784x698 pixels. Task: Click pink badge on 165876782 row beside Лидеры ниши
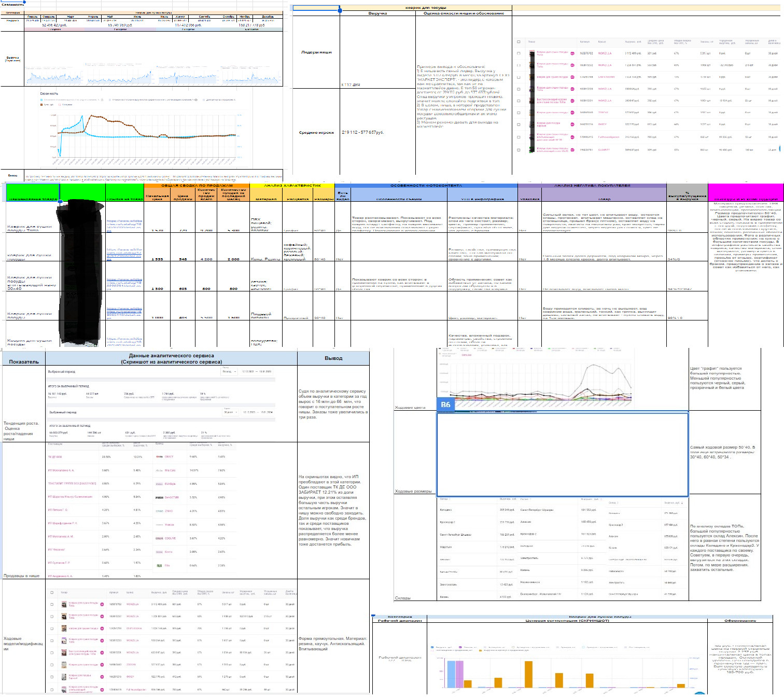[x=572, y=53]
